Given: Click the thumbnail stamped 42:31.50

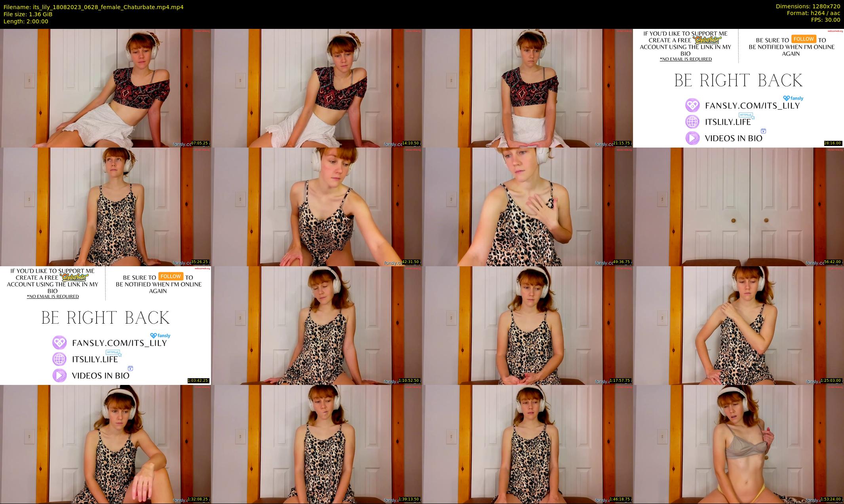Looking at the screenshot, I should (x=316, y=207).
